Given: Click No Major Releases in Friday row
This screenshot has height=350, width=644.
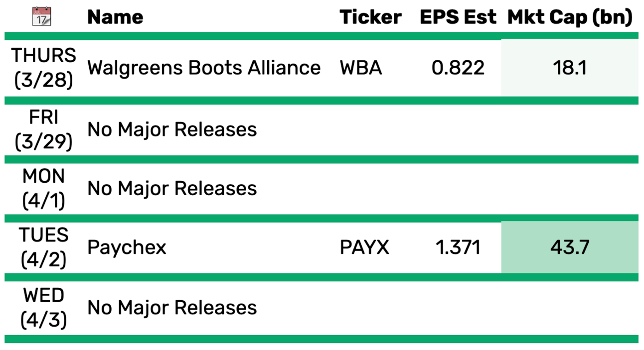Looking at the screenshot, I should coord(172,129).
